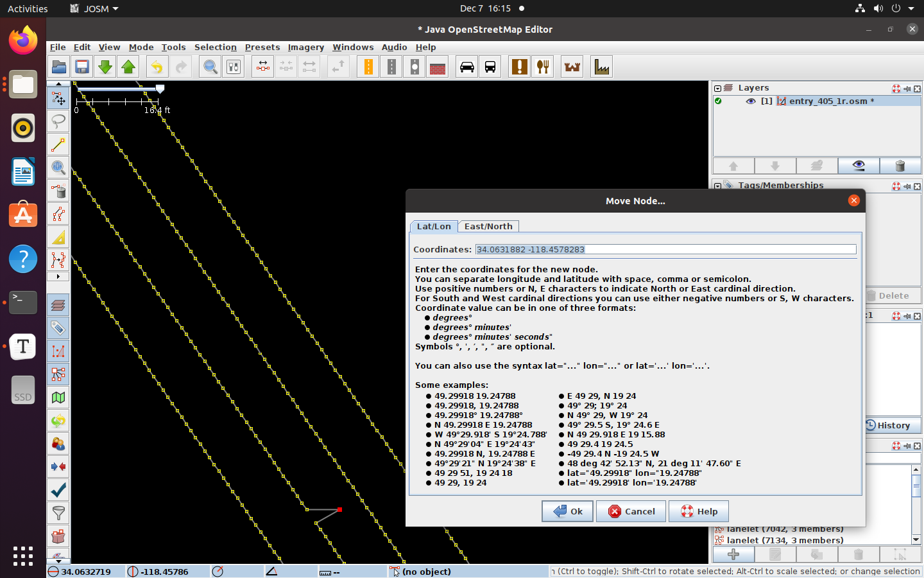The width and height of the screenshot is (924, 578).
Task: Switch to the East/North tab
Action: pyautogui.click(x=488, y=226)
